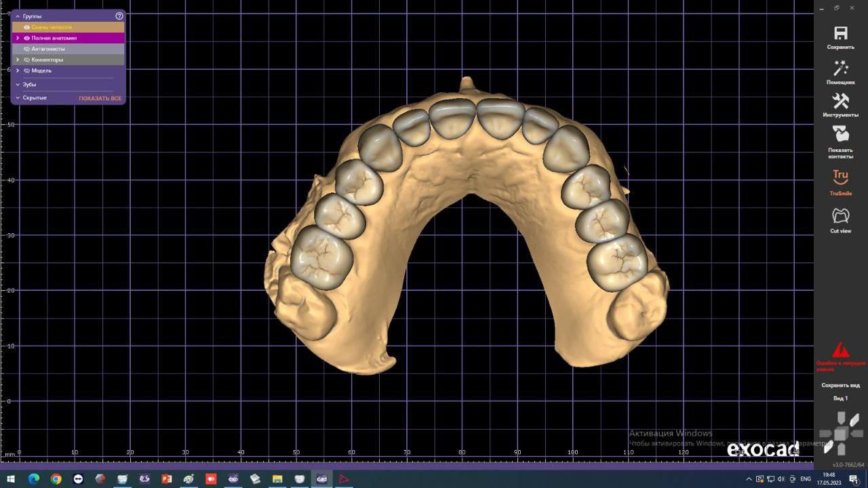The height and width of the screenshot is (488, 868).
Task: Toggle the eye icon for Модель
Action: 26,70
